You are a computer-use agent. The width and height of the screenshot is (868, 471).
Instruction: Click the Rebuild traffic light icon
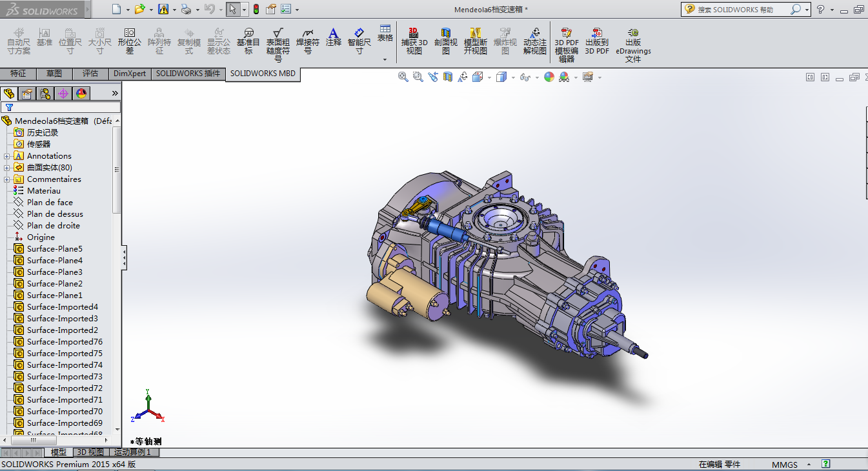click(256, 9)
